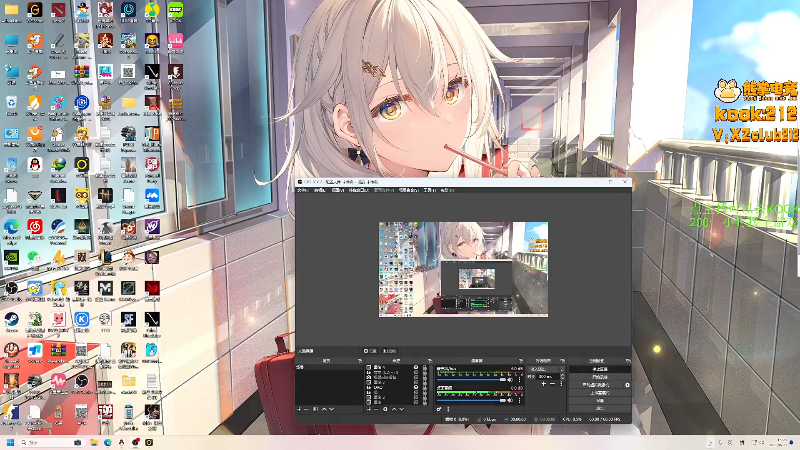Open the Windows Start menu
This screenshot has height=450, width=800.
pyautogui.click(x=10, y=442)
